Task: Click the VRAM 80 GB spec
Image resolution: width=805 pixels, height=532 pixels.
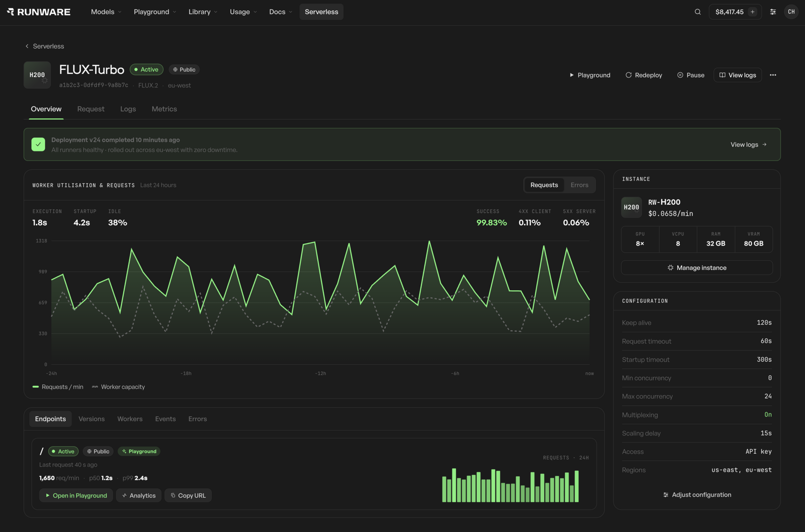Action: click(x=753, y=239)
